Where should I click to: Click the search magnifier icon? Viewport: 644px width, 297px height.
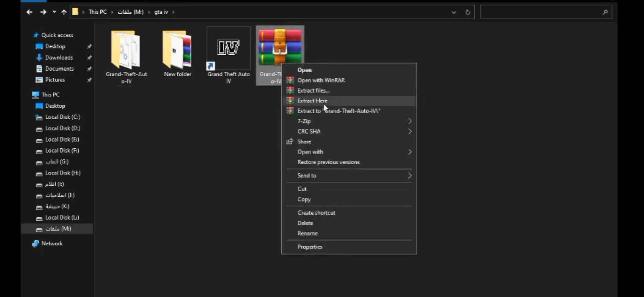click(x=605, y=12)
